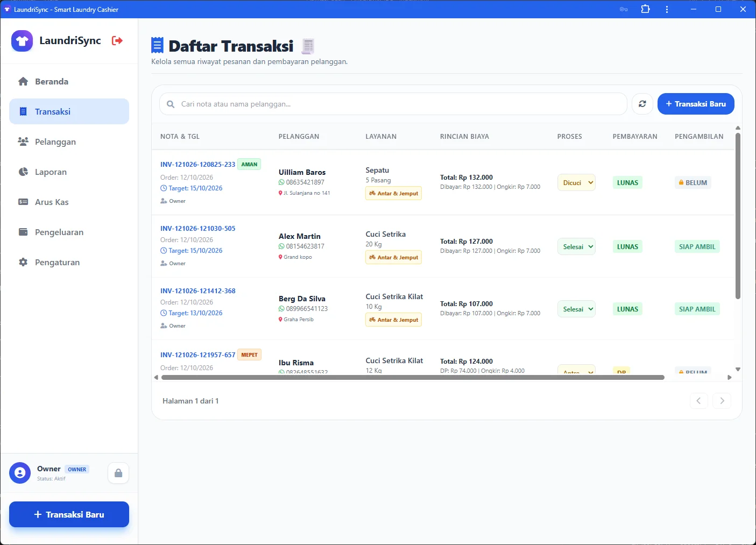Click the MEPET badge on invoice 121957-657
The image size is (756, 545).
pos(249,355)
